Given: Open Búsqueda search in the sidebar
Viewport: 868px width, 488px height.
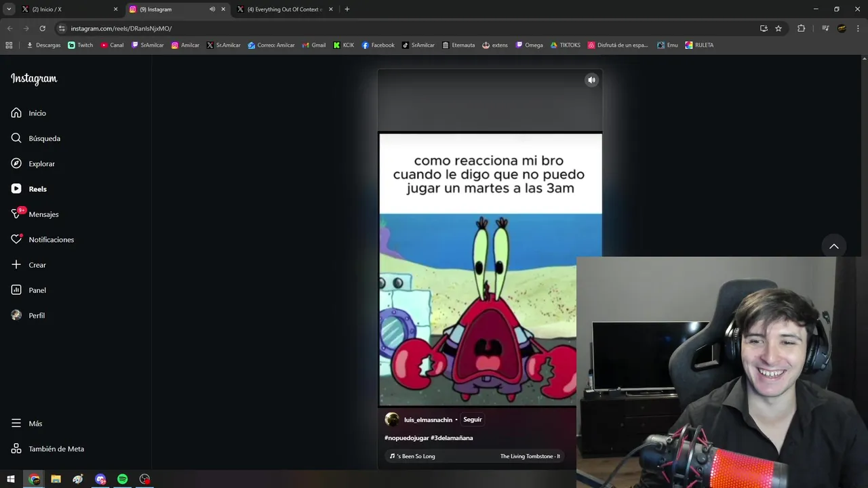Looking at the screenshot, I should (36, 138).
